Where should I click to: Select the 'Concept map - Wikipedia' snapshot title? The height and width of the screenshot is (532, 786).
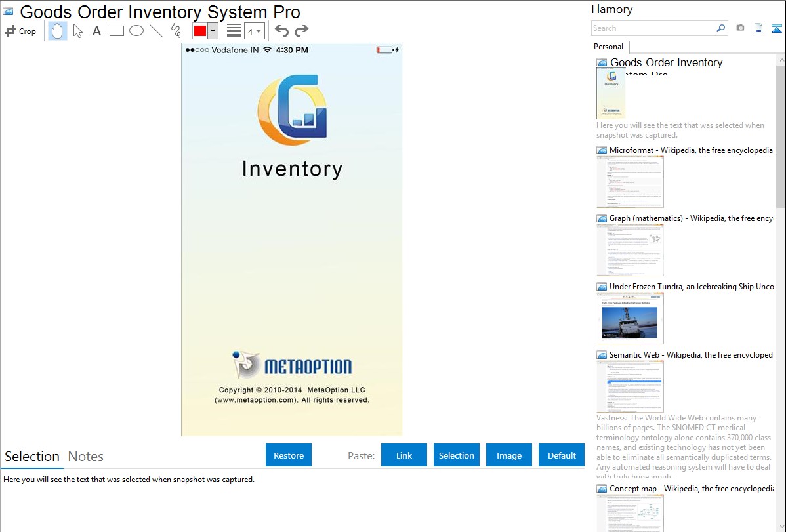click(x=692, y=488)
